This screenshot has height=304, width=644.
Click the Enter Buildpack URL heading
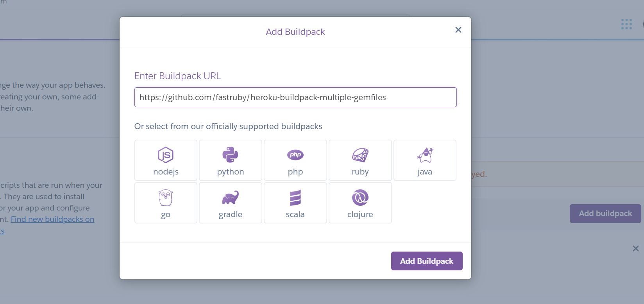[177, 76]
